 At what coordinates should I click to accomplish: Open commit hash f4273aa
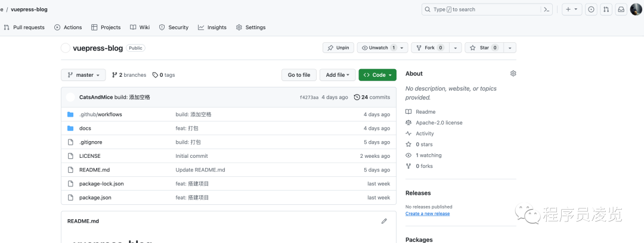[309, 98]
